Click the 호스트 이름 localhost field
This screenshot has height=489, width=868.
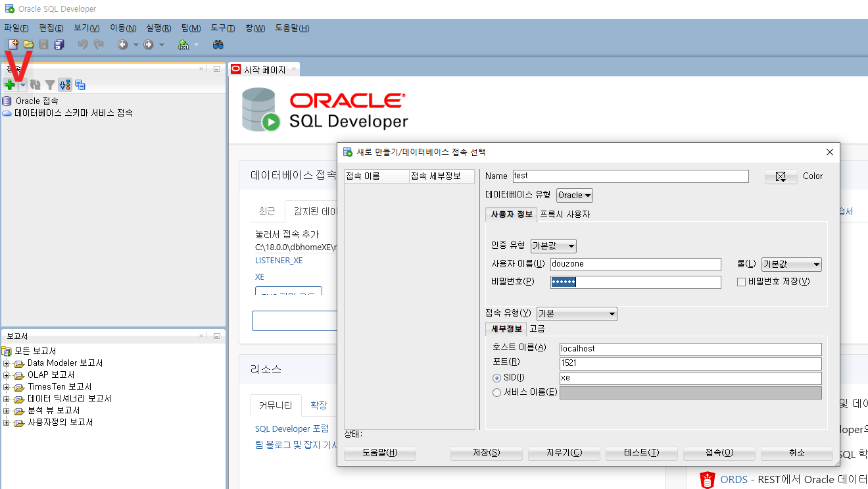(690, 349)
